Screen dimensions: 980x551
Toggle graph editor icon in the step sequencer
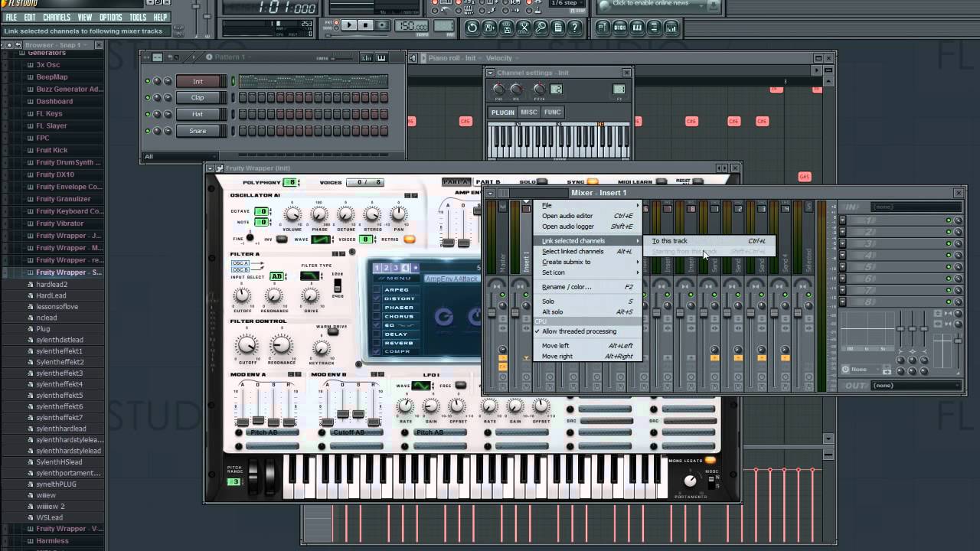[367, 57]
